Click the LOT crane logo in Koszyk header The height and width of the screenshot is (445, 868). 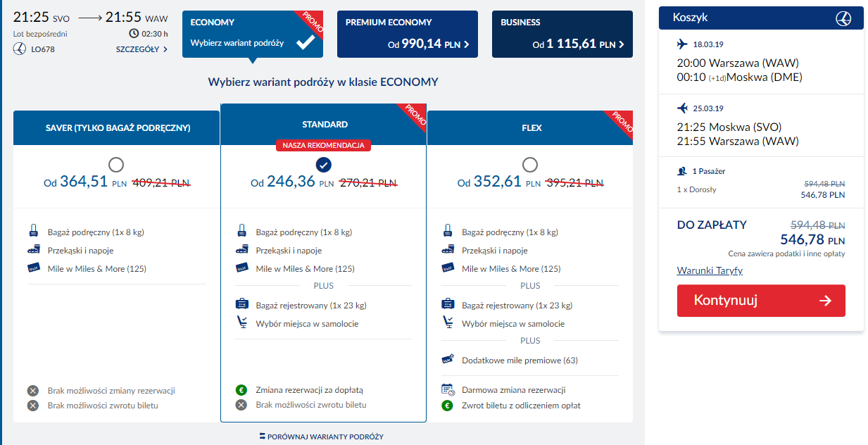tap(843, 18)
